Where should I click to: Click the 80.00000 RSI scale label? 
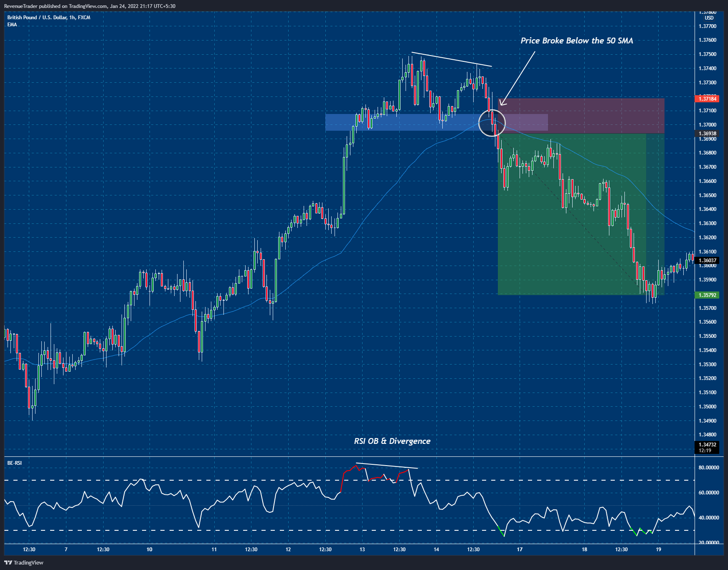[x=708, y=468]
